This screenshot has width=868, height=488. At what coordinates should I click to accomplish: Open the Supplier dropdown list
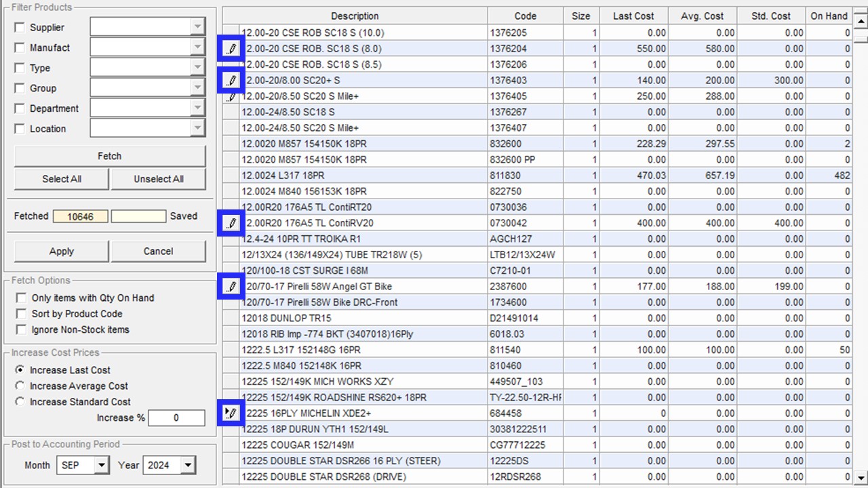tap(197, 27)
